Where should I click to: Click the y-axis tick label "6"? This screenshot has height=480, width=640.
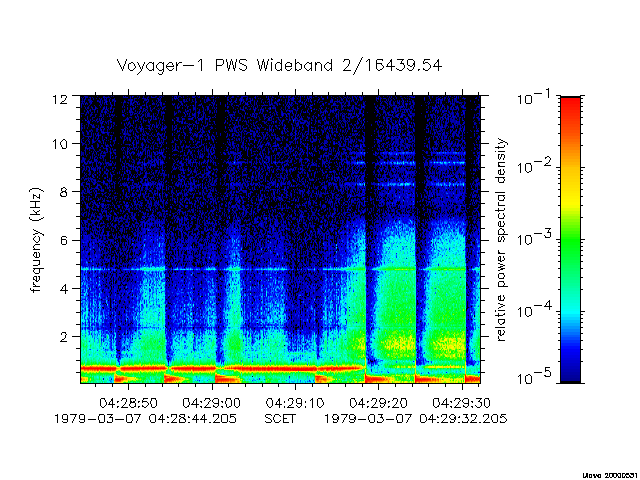pos(64,240)
